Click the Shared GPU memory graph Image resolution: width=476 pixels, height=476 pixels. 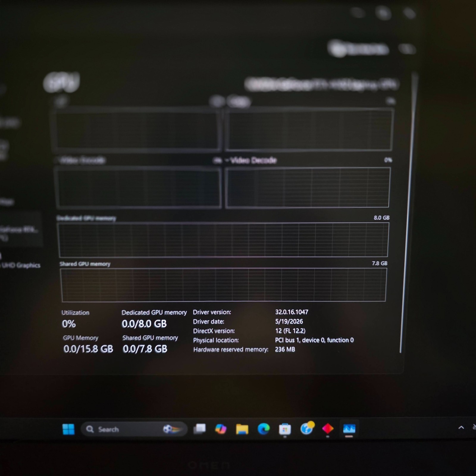coord(223,285)
